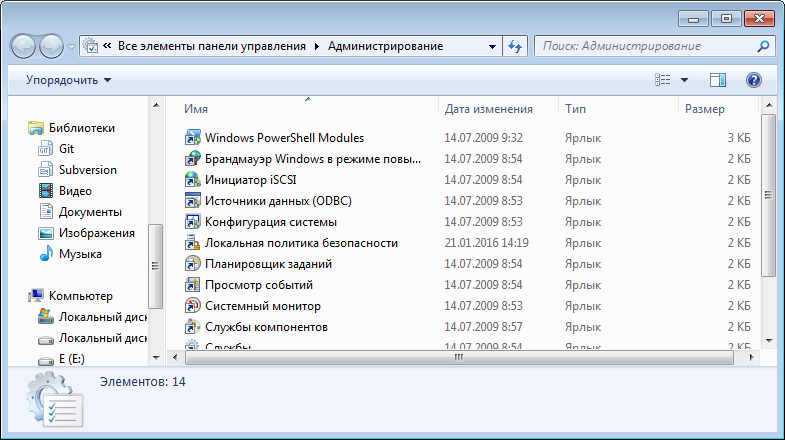Select the Планировщик заданий icon
This screenshot has height=440, width=785.
192,264
